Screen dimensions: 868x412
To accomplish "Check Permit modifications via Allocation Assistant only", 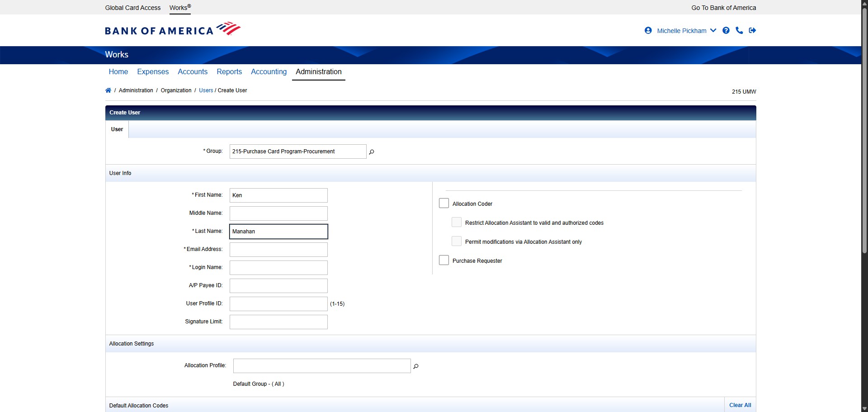I will 457,241.
